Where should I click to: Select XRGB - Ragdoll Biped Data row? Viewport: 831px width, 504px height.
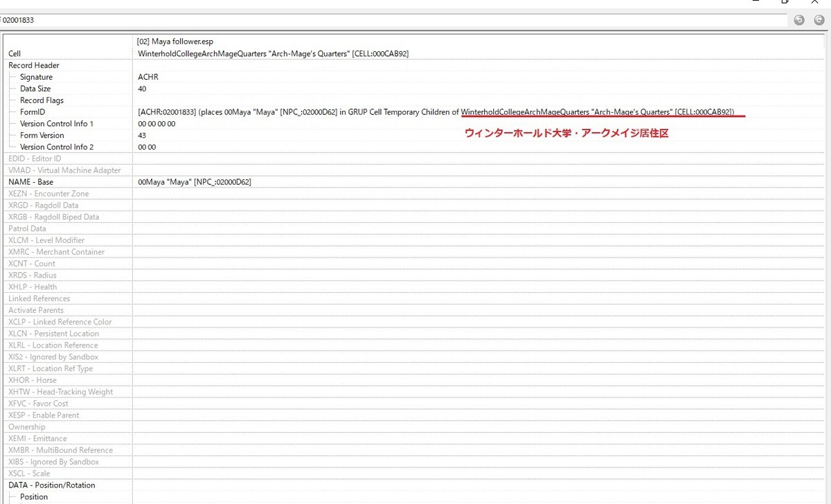pyautogui.click(x=53, y=217)
